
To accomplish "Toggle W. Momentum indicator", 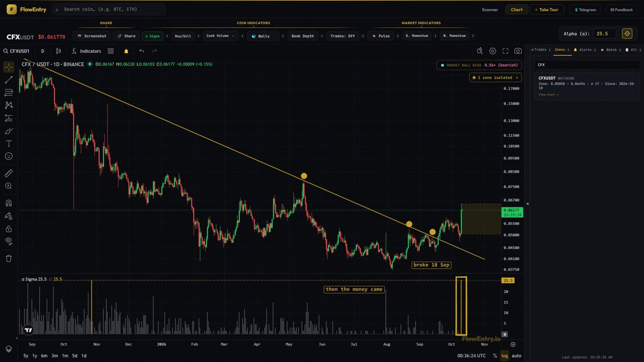I will pos(454,36).
